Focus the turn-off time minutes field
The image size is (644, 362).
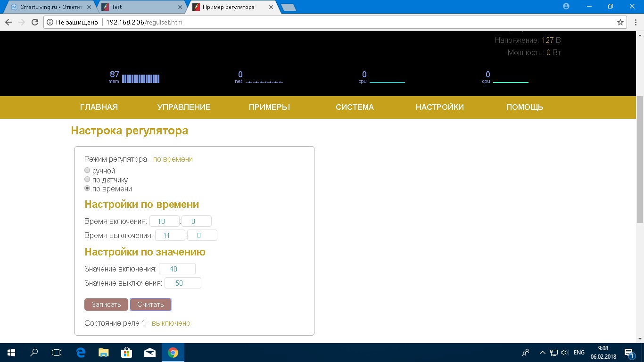coord(202,235)
